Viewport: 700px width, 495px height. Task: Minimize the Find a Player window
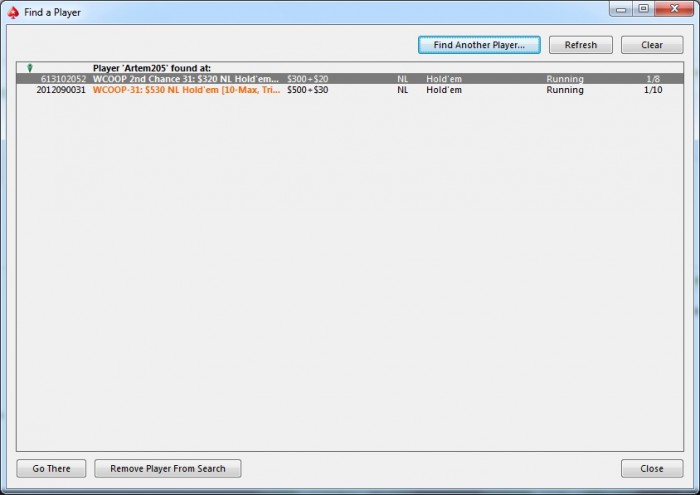[x=621, y=9]
